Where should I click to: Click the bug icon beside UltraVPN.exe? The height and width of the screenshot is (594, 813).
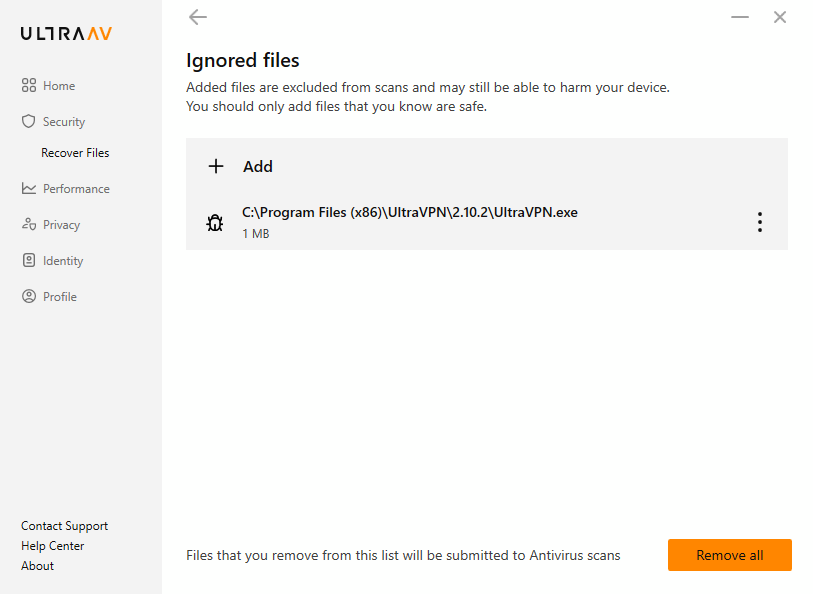click(215, 223)
